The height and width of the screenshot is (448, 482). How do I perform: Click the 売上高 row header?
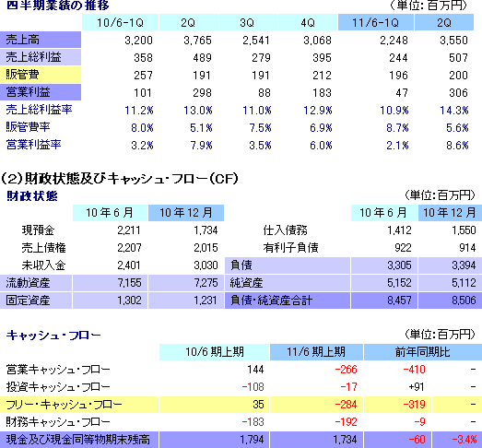[41, 40]
